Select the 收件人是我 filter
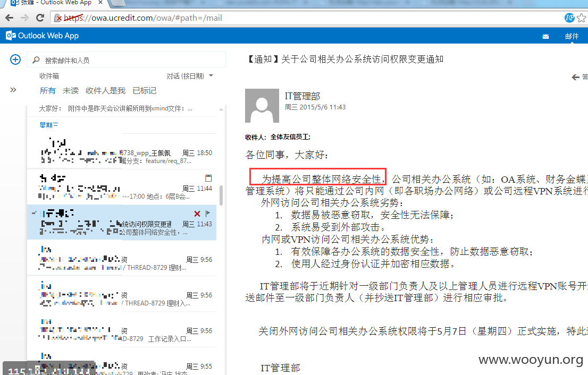 105,91
